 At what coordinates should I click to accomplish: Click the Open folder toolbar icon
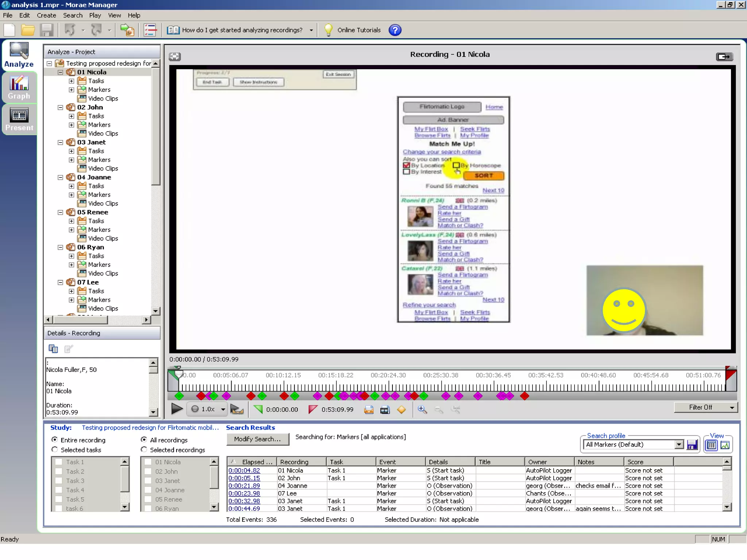pos(28,30)
